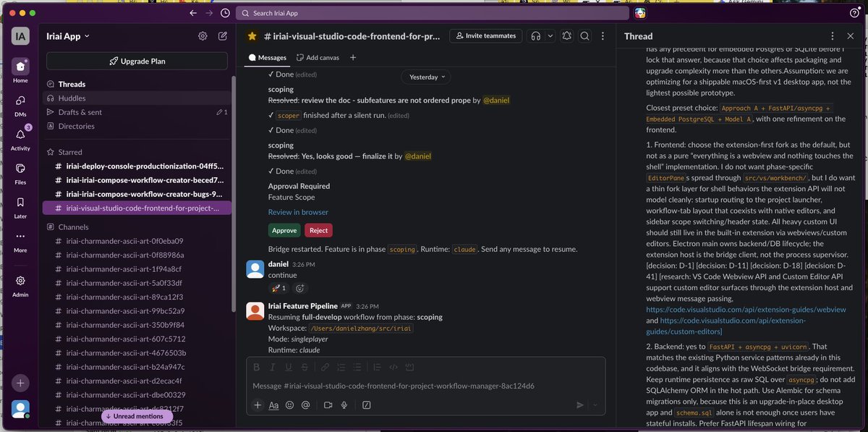Open help from top bar
The image size is (868, 432).
pyautogui.click(x=854, y=13)
